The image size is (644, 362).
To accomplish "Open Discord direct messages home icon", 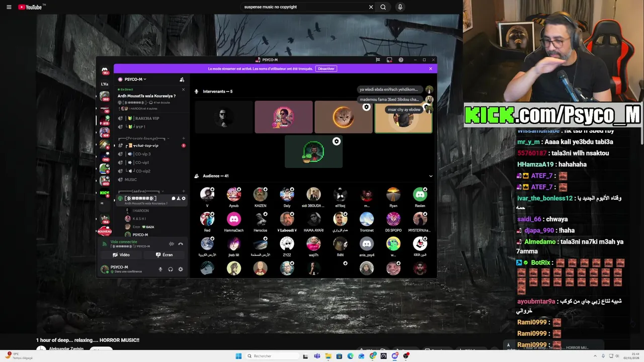I will point(105,71).
